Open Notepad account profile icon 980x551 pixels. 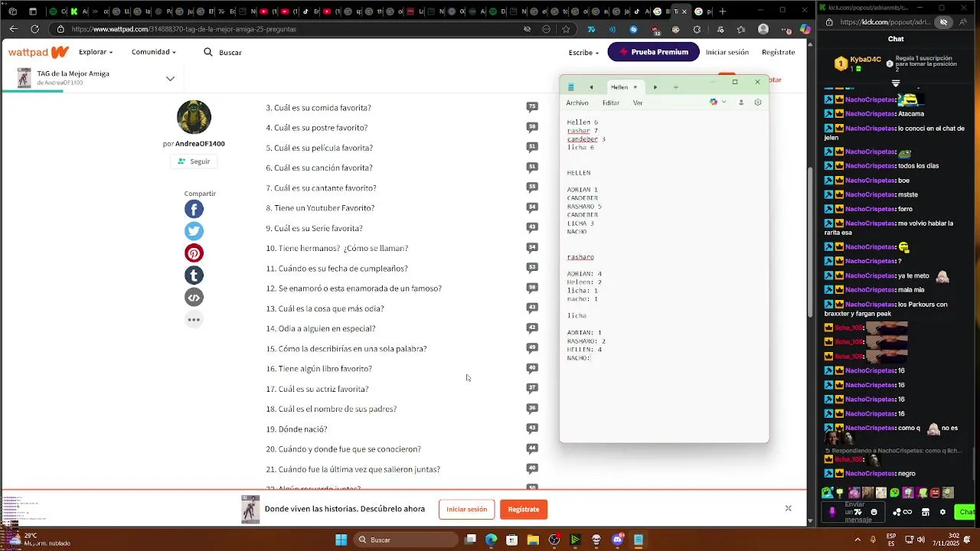[740, 103]
